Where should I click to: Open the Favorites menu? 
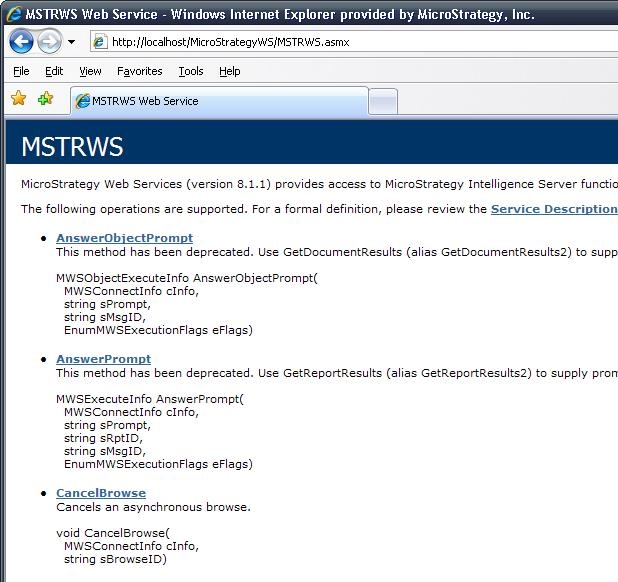pyautogui.click(x=140, y=71)
